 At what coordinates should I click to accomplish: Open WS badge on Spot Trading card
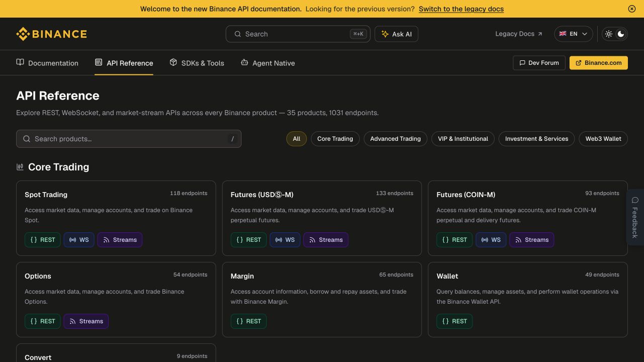(x=79, y=240)
